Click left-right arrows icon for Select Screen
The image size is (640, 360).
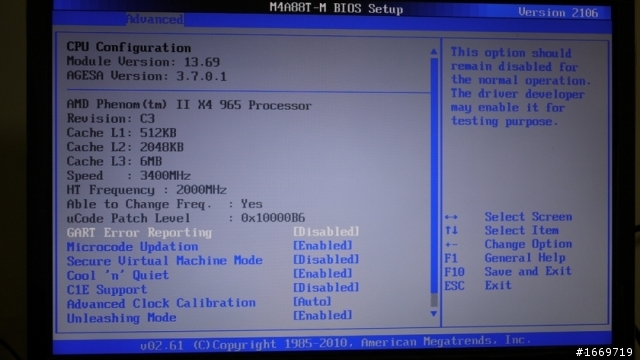pos(451,217)
